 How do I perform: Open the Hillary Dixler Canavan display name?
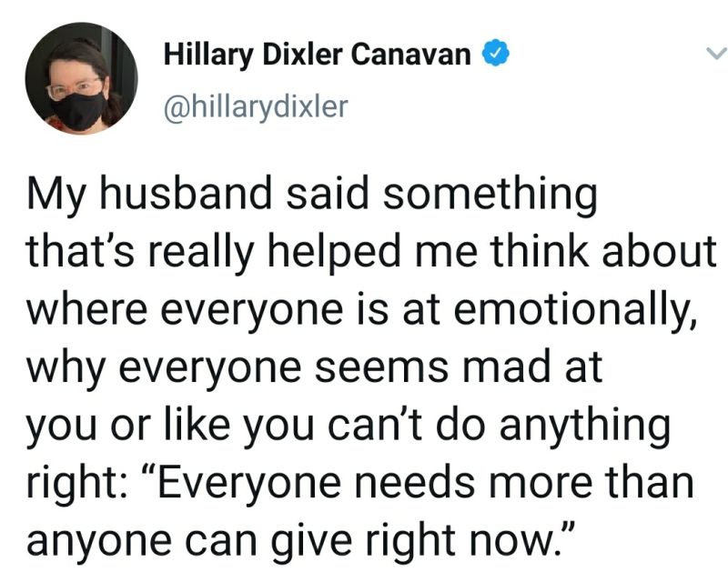pos(317,55)
